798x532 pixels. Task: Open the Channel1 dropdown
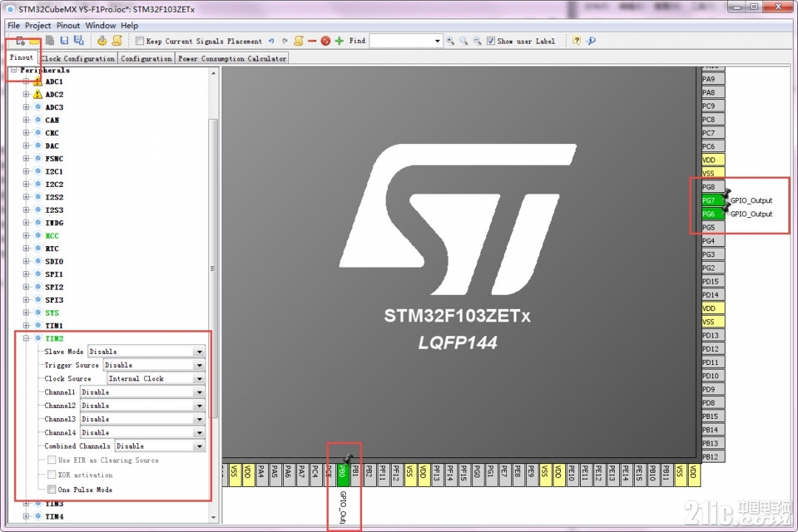coord(143,392)
